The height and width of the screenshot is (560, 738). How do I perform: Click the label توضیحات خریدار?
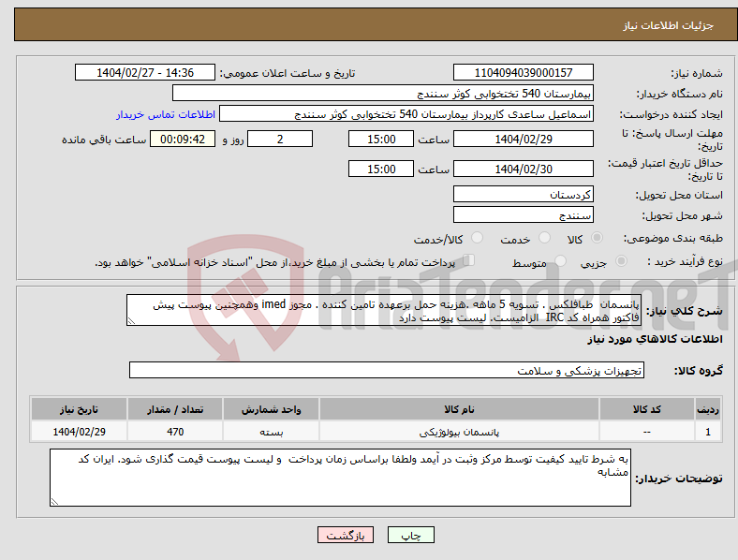coord(679,479)
